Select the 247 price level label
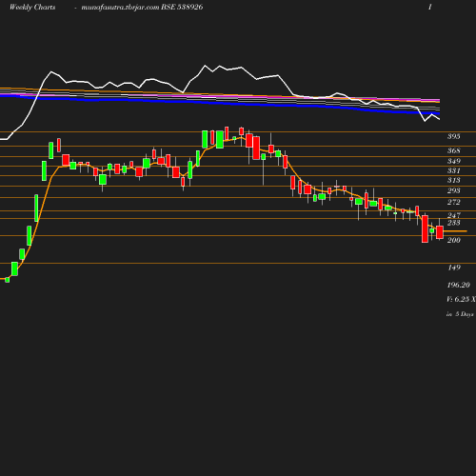Screen dimensions: 476x476 [x=454, y=215]
